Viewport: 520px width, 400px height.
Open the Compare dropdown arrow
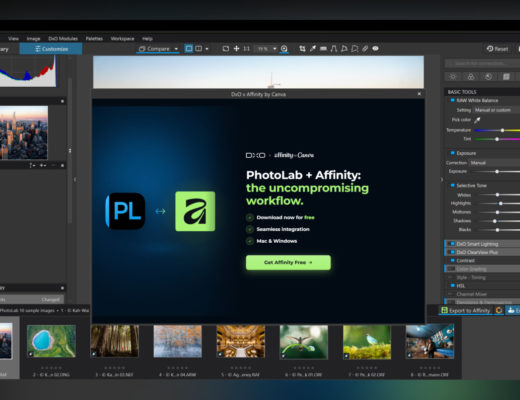[x=176, y=49]
